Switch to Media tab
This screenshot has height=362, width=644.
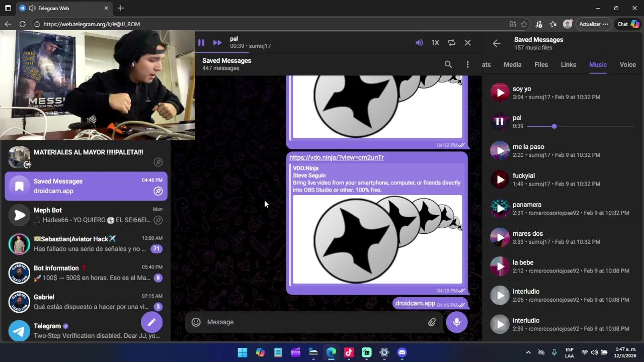[512, 64]
